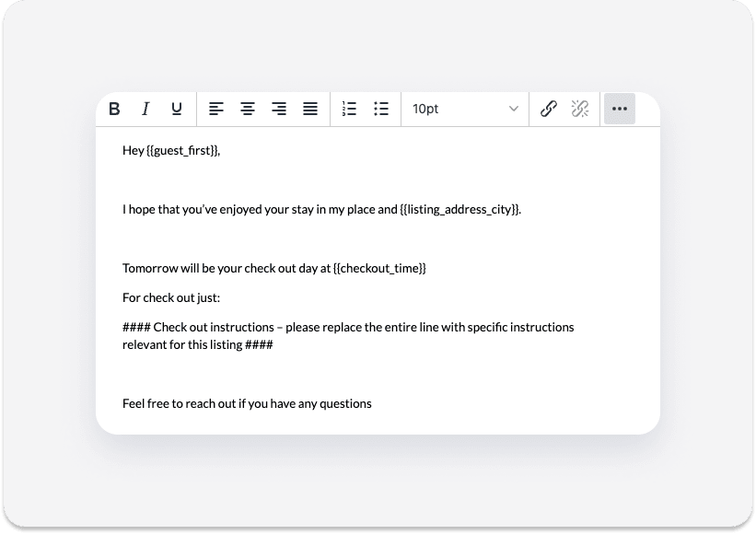
Task: Align text to the right
Action: coord(278,109)
